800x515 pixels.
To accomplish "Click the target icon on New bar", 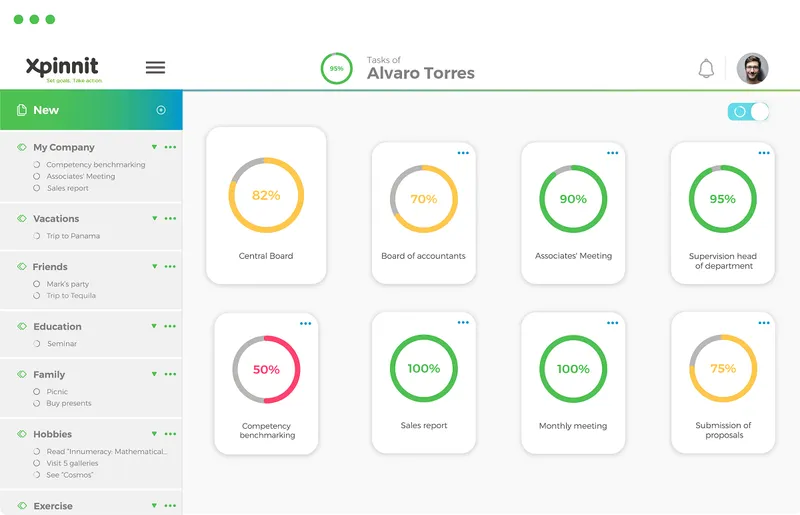I will (x=161, y=110).
